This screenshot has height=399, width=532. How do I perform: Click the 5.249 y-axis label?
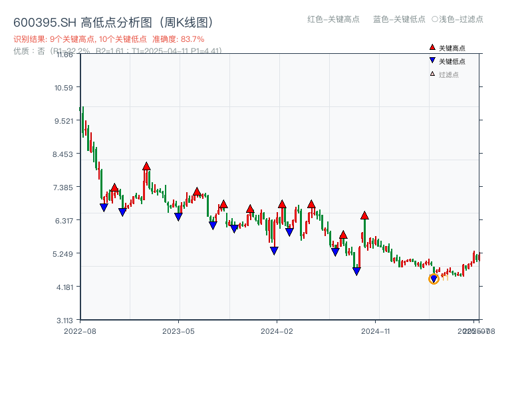pyautogui.click(x=63, y=254)
